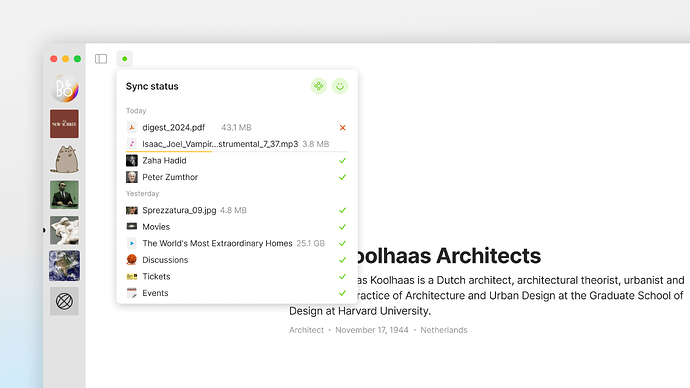Click the green checkmark for Peter Zumthor
690x388 pixels.
click(342, 177)
